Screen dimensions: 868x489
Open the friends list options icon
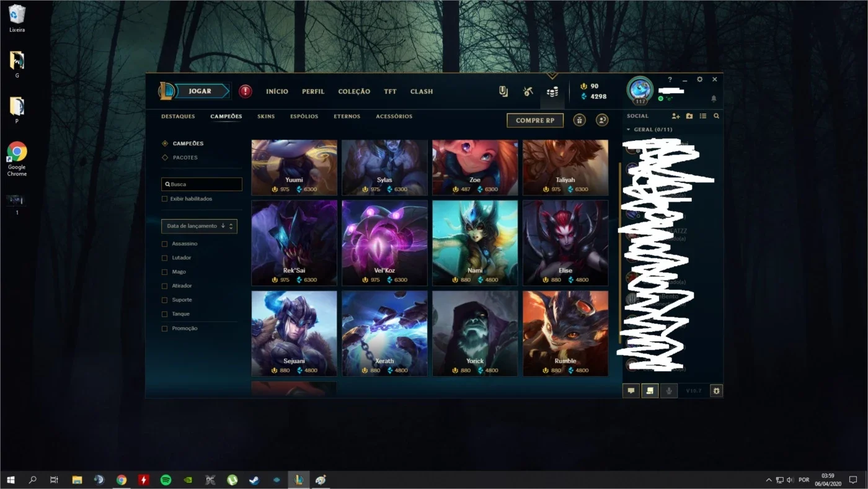tap(703, 116)
